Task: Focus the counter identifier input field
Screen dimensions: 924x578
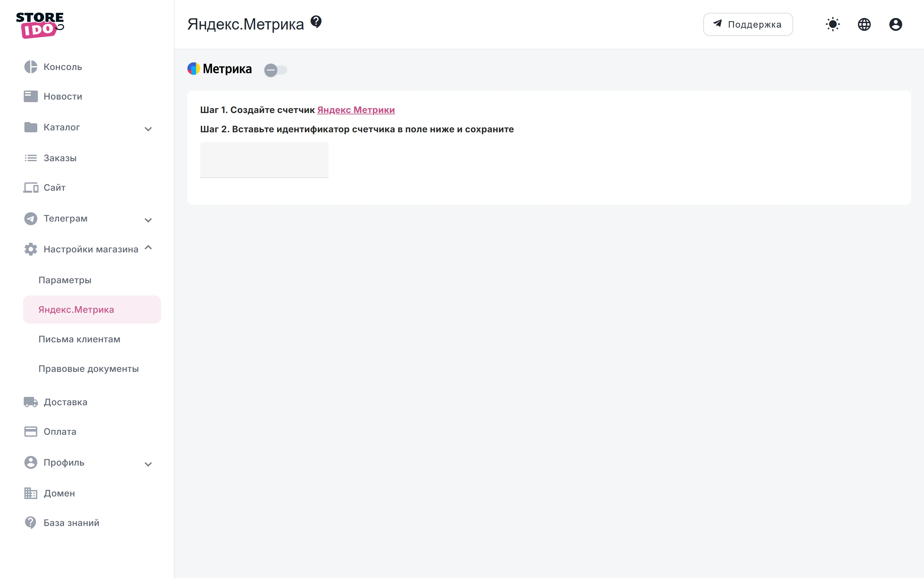Action: click(x=264, y=160)
